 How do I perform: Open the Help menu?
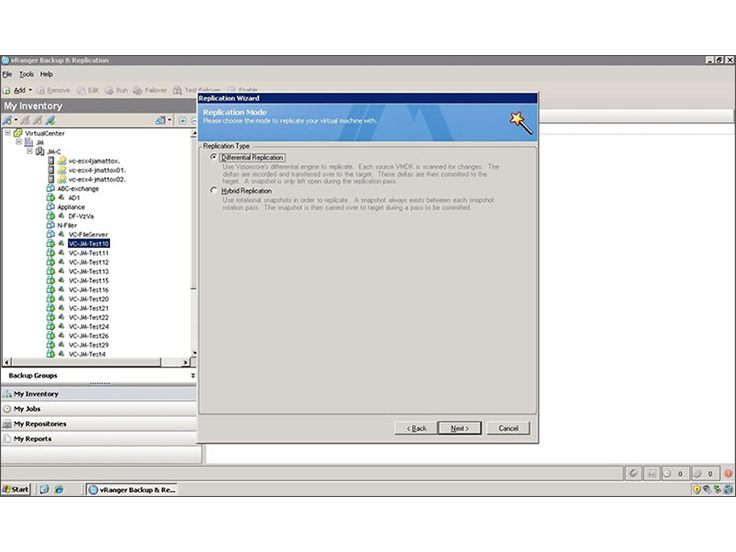click(46, 74)
